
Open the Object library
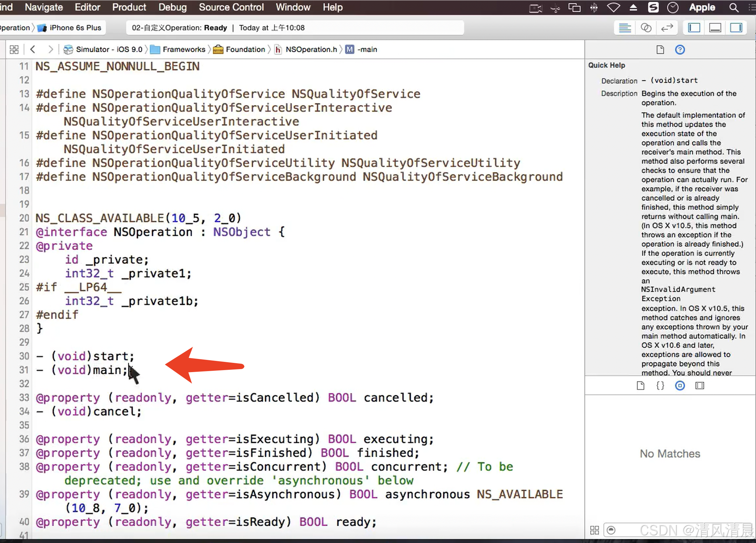[x=680, y=386]
